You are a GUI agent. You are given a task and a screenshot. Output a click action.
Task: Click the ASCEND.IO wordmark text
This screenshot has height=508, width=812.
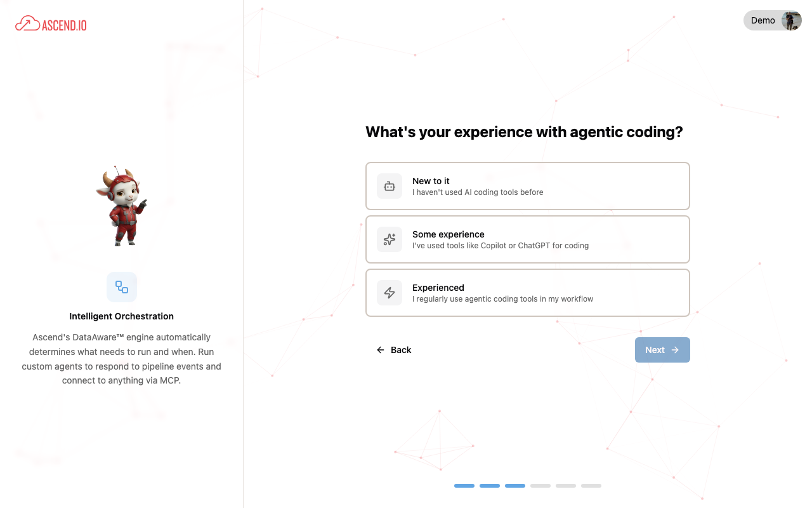point(65,23)
